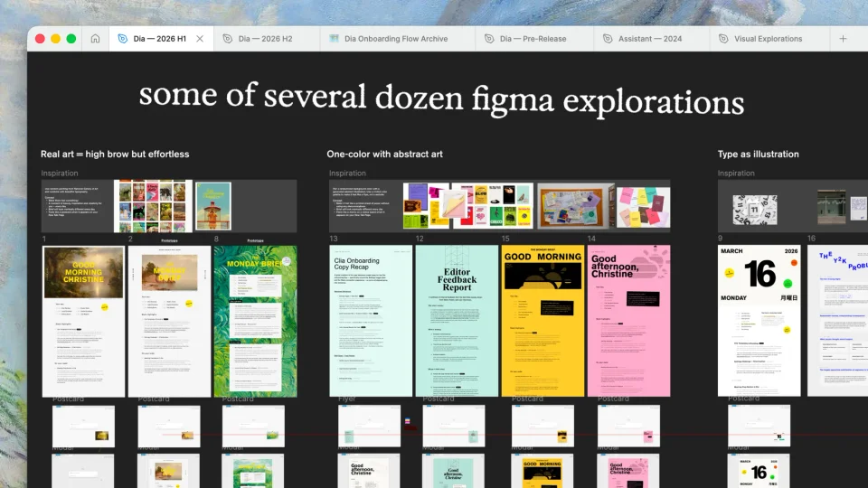Open a new tab with the plus icon
868x488 pixels.
pyautogui.click(x=843, y=39)
